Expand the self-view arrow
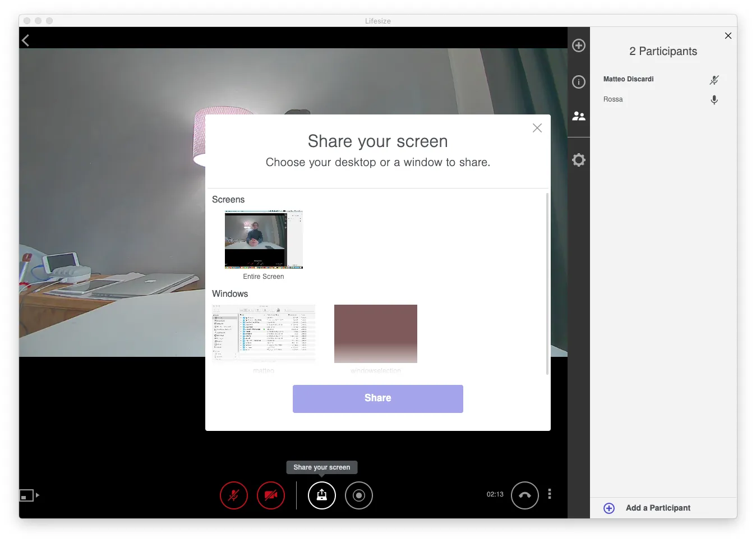Screen dimensions: 756x542 coord(38,495)
